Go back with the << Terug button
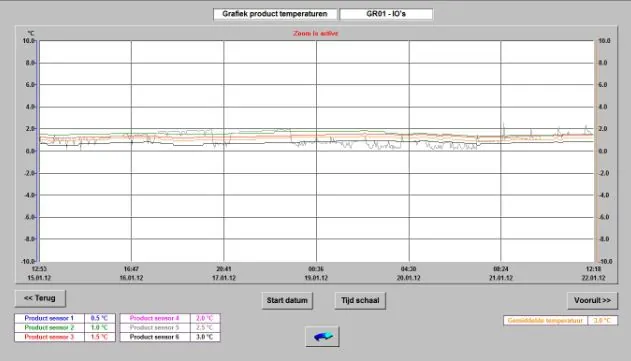Viewport: 631px width, 361px height. point(40,299)
